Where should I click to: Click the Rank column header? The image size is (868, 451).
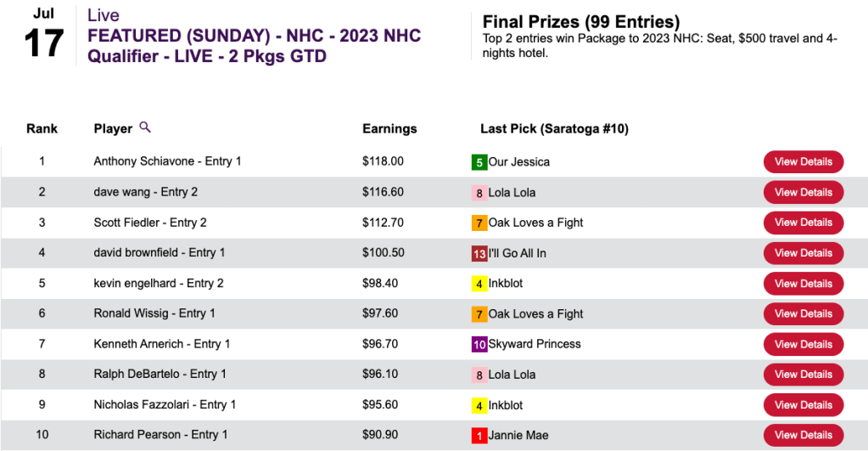pos(42,129)
